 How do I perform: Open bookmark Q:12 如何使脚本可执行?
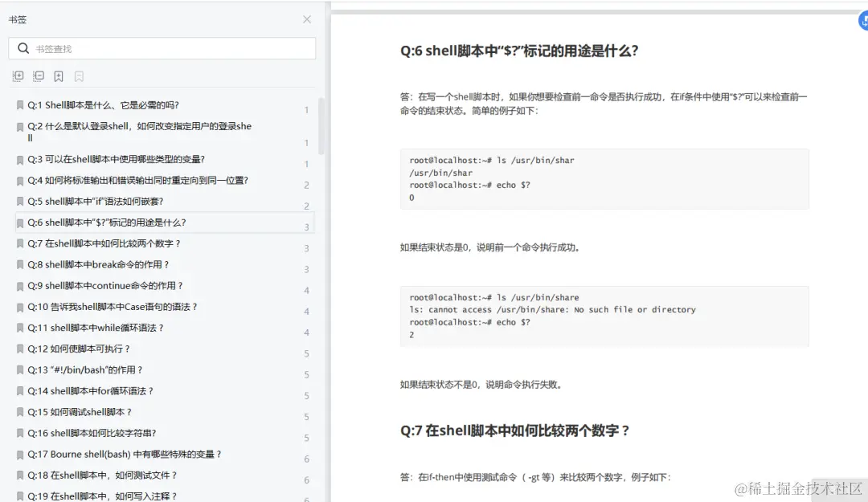[79, 349]
